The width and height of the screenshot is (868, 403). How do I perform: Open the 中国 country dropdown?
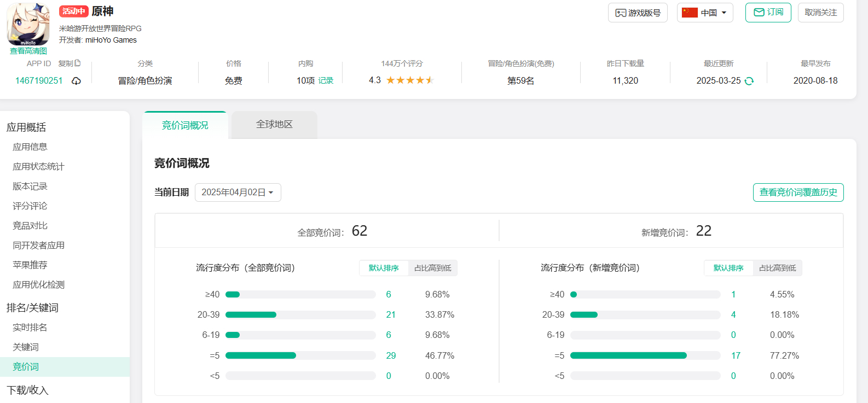(x=705, y=13)
